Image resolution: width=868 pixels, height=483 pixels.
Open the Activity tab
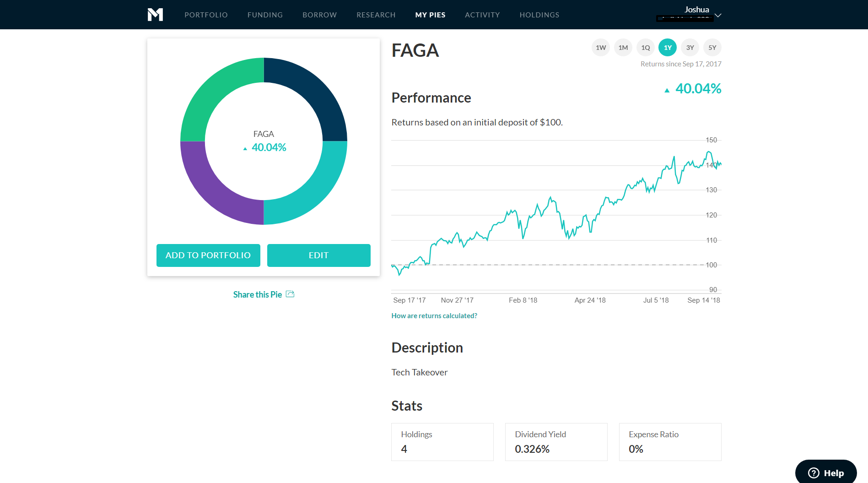click(x=482, y=15)
